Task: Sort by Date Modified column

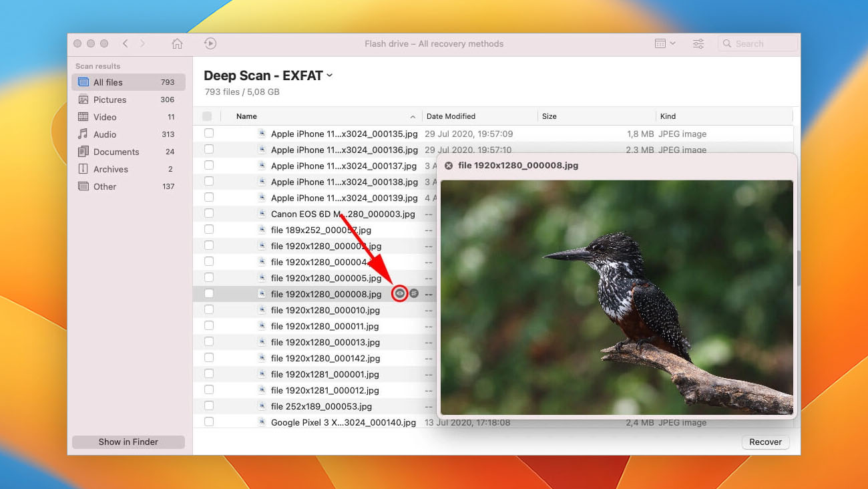Action: coord(451,116)
